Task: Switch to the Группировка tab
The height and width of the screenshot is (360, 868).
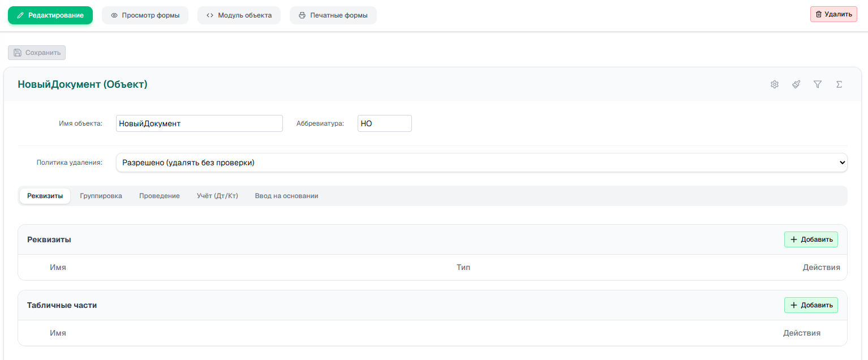Action: pyautogui.click(x=101, y=196)
